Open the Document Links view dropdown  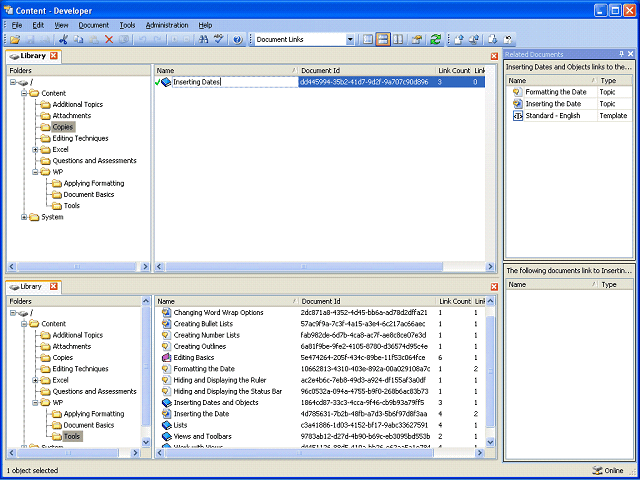350,40
